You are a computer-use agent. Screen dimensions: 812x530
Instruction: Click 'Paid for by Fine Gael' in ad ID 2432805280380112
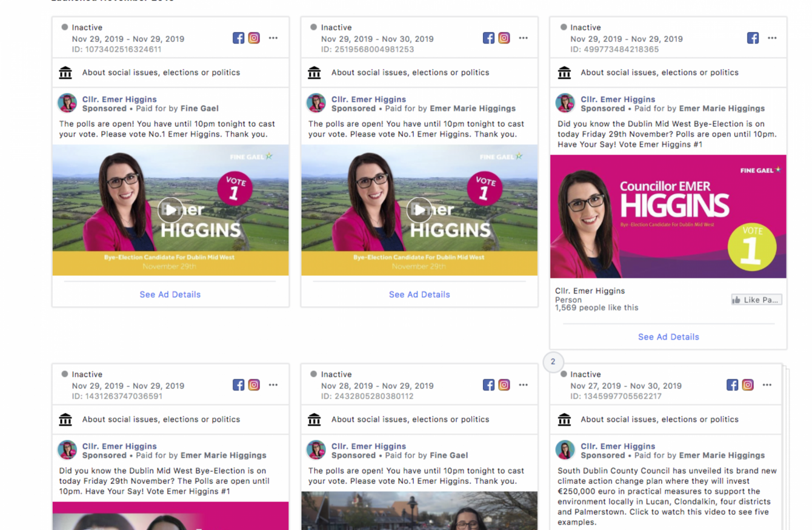[x=427, y=455]
